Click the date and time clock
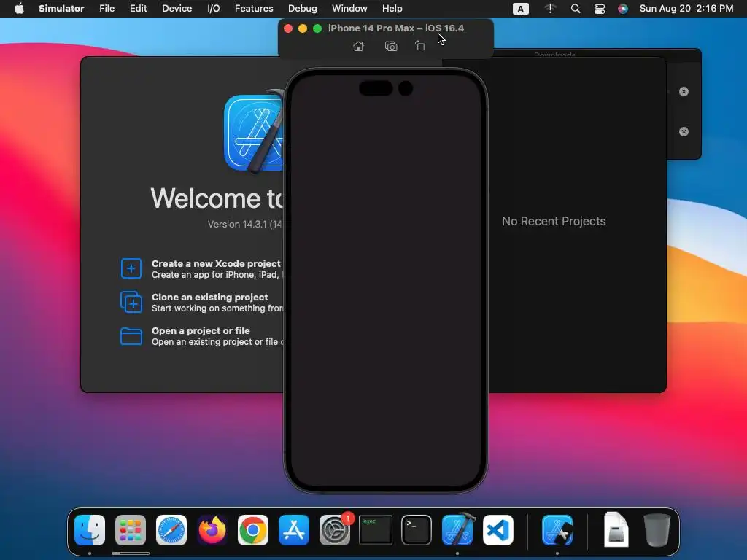The image size is (747, 560). 686,9
